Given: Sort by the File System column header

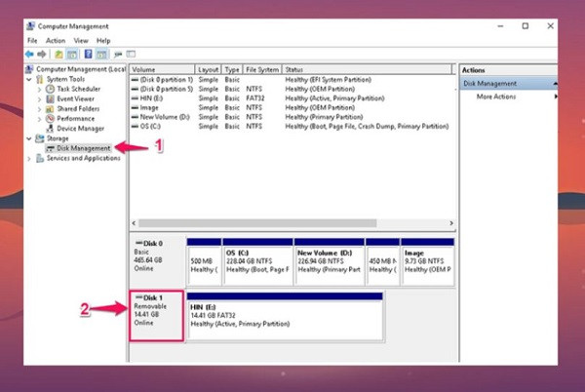Looking at the screenshot, I should point(262,69).
